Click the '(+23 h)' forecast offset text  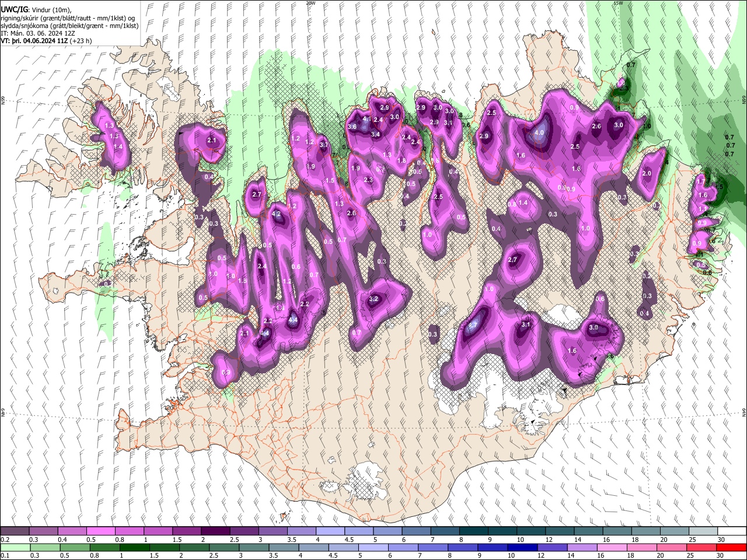(81, 41)
